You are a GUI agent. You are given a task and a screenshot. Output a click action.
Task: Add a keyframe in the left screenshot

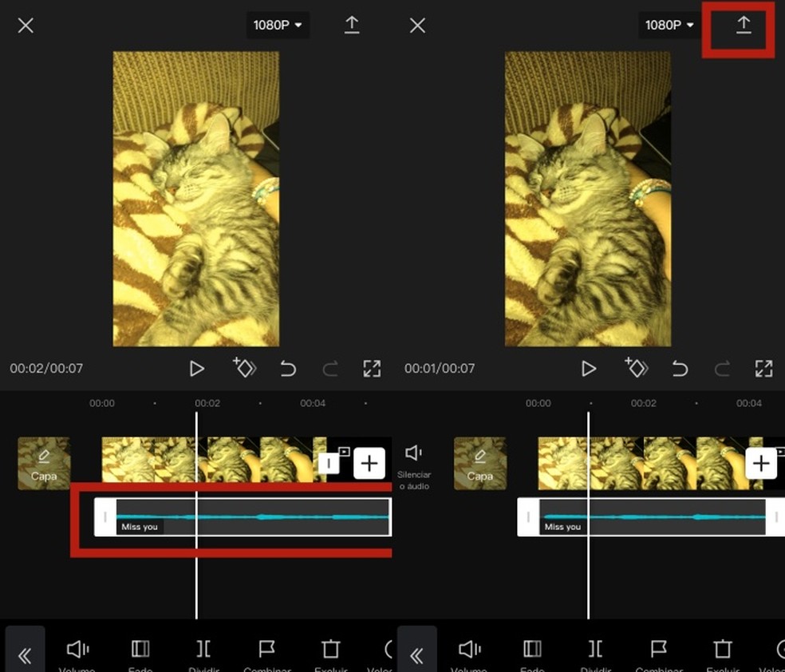pos(244,368)
